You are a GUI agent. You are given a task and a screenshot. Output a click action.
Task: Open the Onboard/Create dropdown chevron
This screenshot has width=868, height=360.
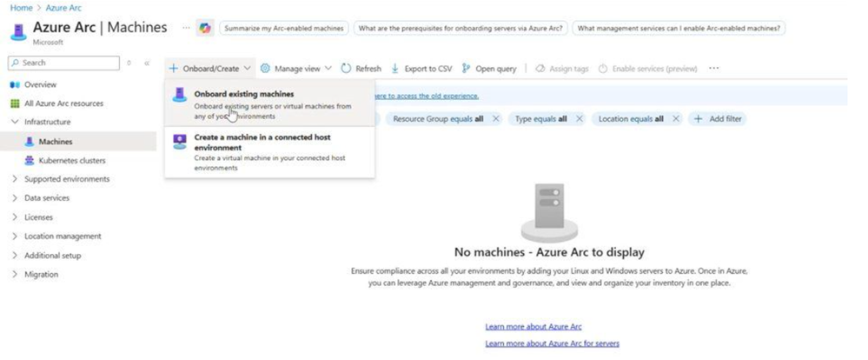click(x=247, y=69)
